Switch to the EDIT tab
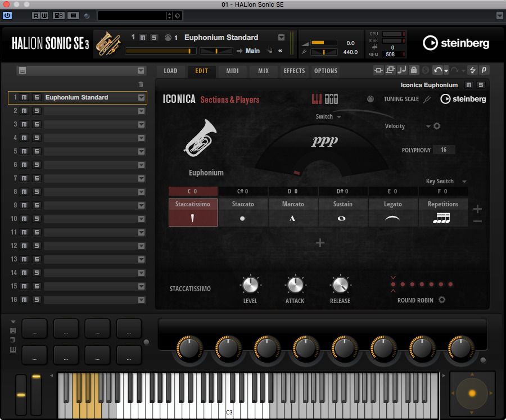The width and height of the screenshot is (506, 420). click(201, 71)
